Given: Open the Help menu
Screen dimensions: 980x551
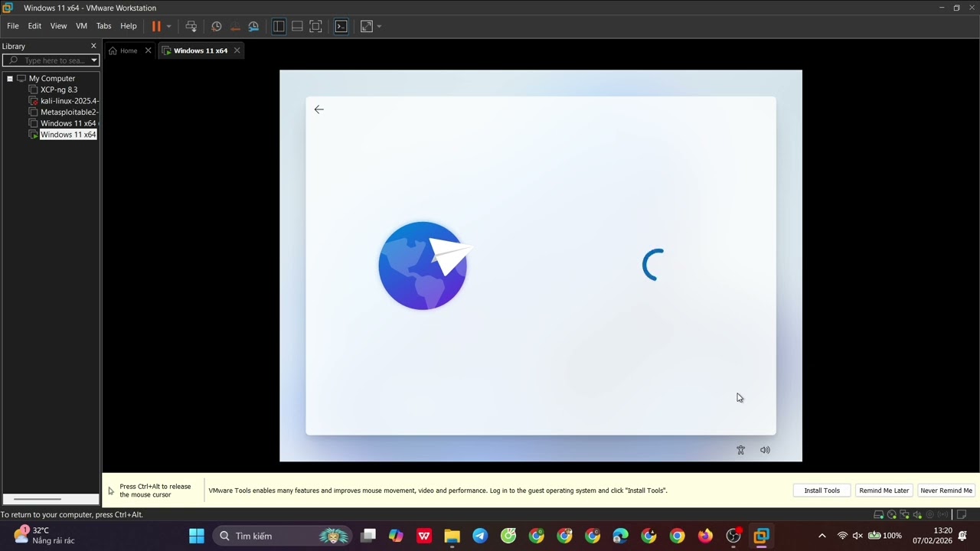Looking at the screenshot, I should pyautogui.click(x=129, y=26).
